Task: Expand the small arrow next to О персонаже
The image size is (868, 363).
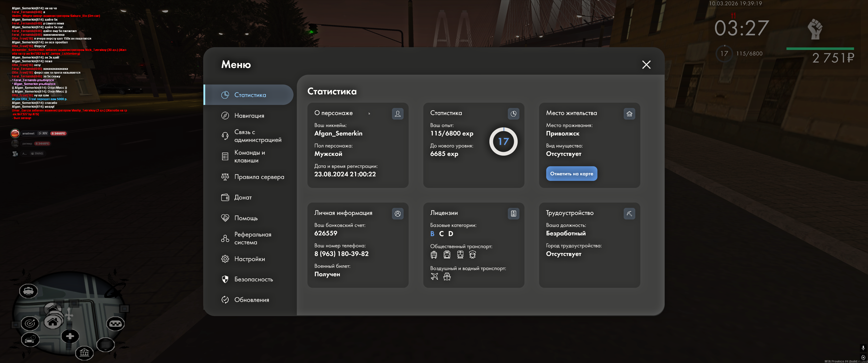Action: 369,114
